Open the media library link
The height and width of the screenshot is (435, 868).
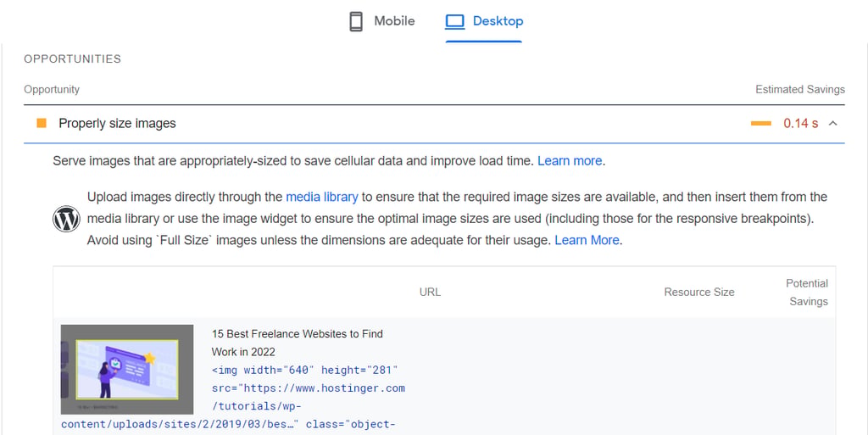tap(321, 197)
